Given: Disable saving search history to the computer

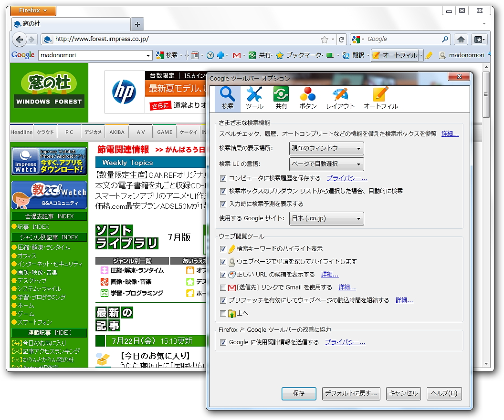Looking at the screenshot, I should coord(223,178).
